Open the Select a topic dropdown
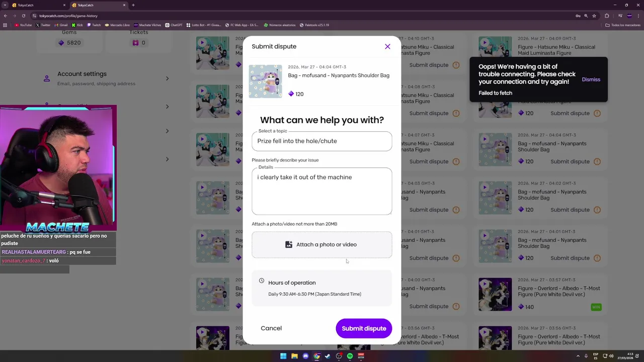This screenshot has width=644, height=362. (x=322, y=141)
